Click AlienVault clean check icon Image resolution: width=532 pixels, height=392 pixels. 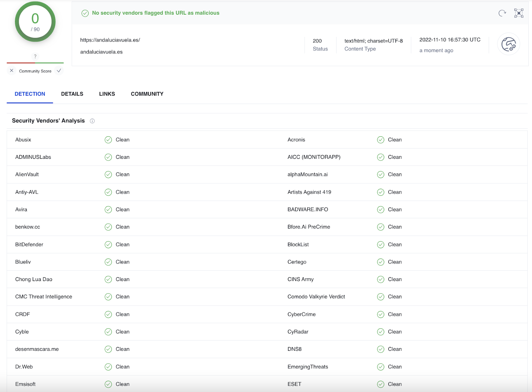point(108,174)
